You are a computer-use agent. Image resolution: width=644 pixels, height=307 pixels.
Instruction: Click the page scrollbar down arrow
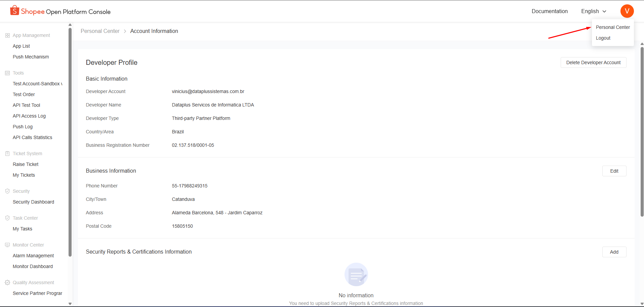tap(642, 304)
